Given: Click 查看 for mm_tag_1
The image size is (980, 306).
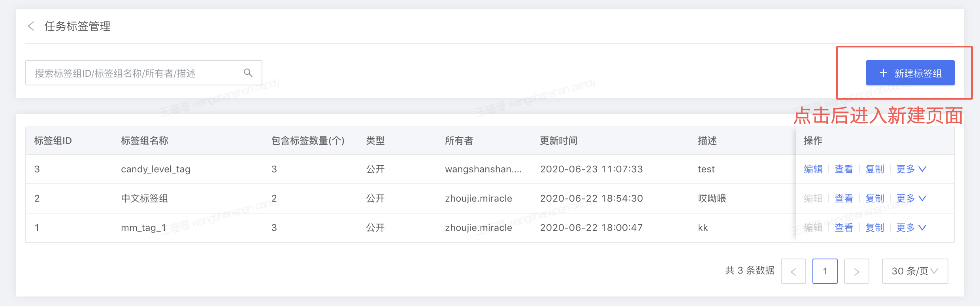Looking at the screenshot, I should (x=844, y=228).
